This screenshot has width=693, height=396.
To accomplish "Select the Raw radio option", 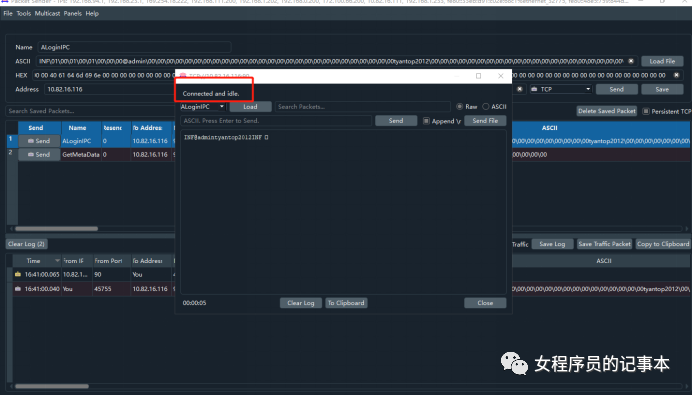I will 460,107.
